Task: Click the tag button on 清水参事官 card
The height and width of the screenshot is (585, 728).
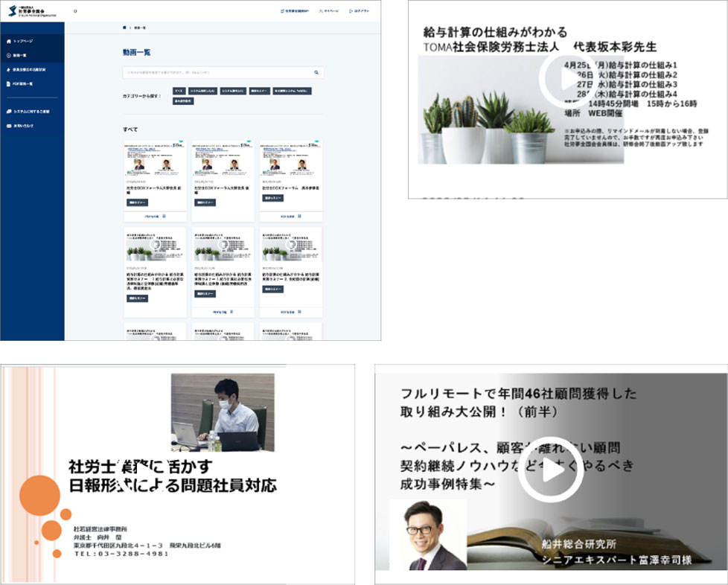Action: pos(273,198)
